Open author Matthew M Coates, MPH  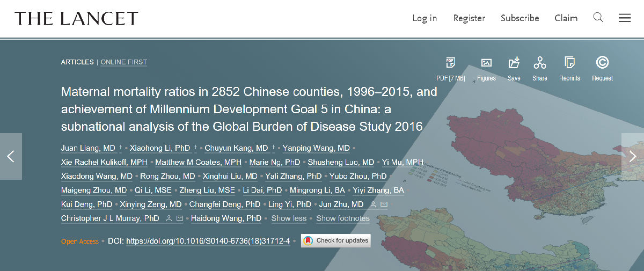198,162
